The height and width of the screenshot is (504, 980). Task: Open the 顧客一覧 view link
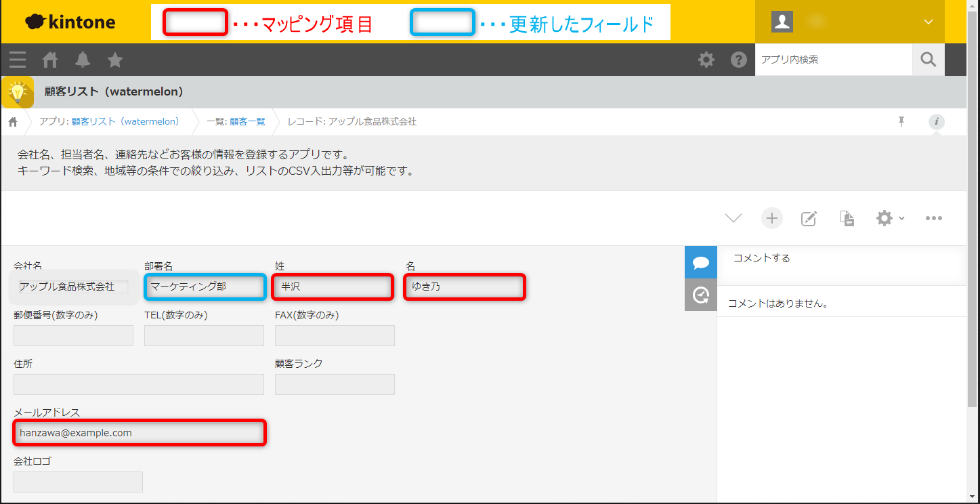(x=247, y=122)
